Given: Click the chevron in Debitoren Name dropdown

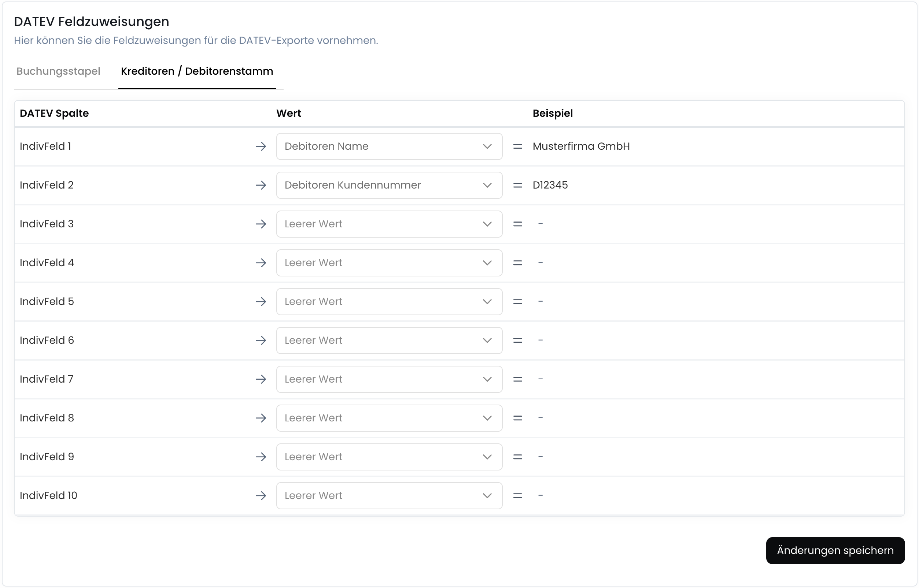Looking at the screenshot, I should tap(487, 146).
